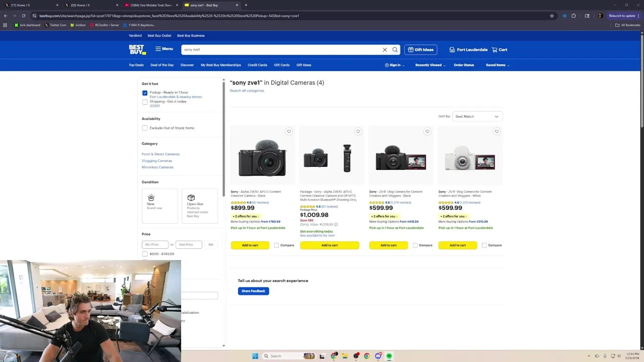Save the ZV-1F White with heart icon

pyautogui.click(x=497, y=132)
